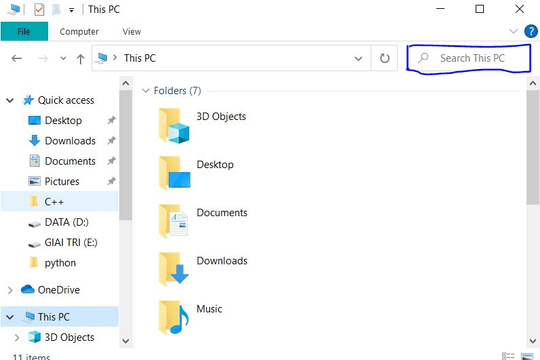Open Desktop under Quick access
Viewport: 540px width, 360px height.
(x=63, y=121)
